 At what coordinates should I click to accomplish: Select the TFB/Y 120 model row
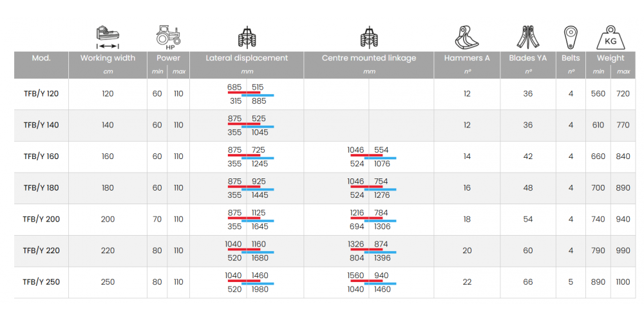41,94
